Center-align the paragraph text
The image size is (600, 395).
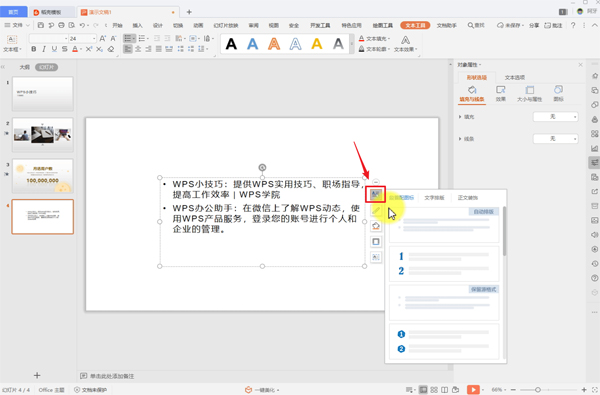point(138,49)
